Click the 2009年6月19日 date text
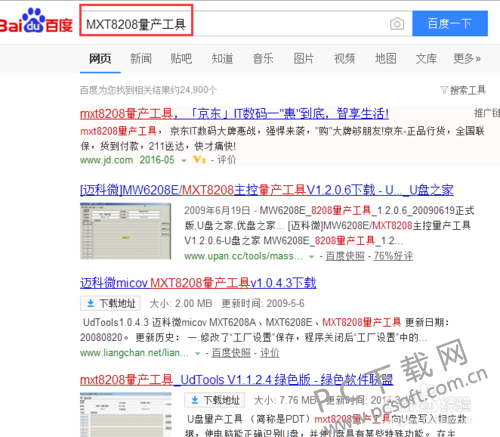Viewport: 500px width, 437px height. coord(217,211)
